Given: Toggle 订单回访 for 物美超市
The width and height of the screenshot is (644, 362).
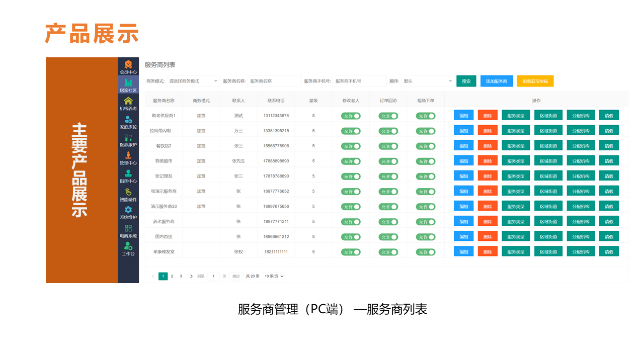Looking at the screenshot, I should coord(388,160).
